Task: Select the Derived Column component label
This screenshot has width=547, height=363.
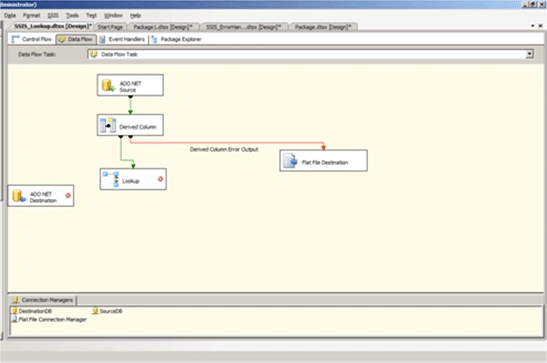Action: point(138,127)
